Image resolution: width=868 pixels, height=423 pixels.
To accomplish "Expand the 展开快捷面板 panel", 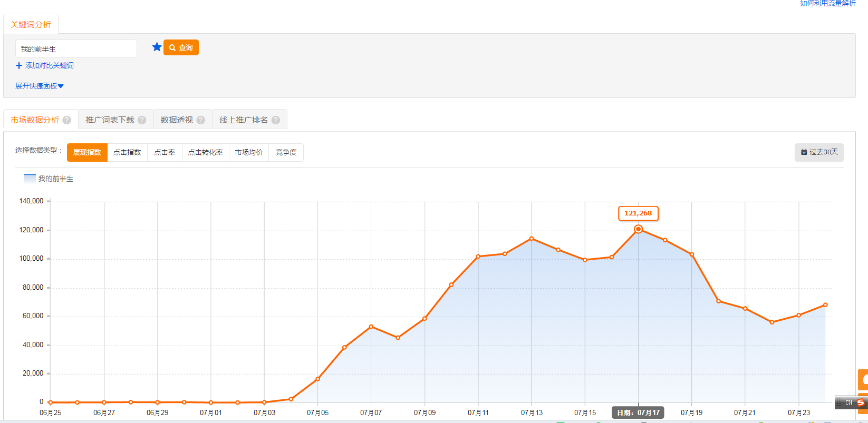I will tap(40, 86).
